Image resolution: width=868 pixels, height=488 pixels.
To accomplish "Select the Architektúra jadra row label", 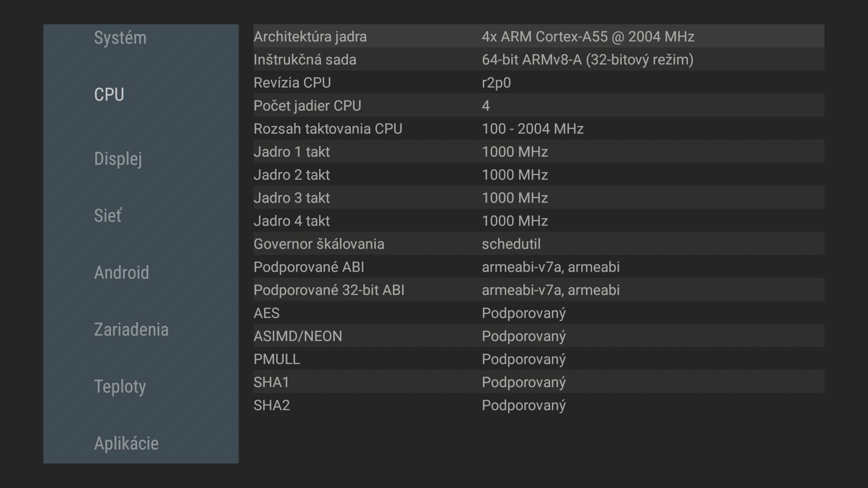I will click(x=310, y=37).
